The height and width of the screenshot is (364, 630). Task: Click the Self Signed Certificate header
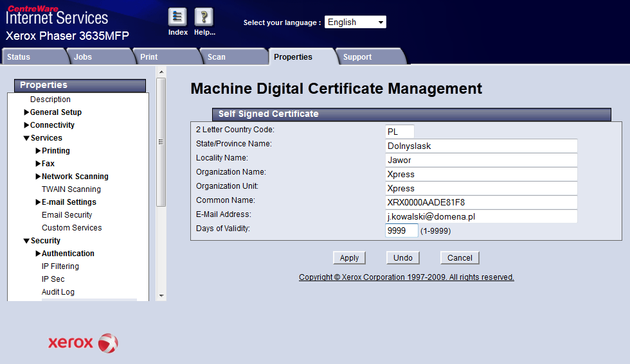pyautogui.click(x=411, y=114)
